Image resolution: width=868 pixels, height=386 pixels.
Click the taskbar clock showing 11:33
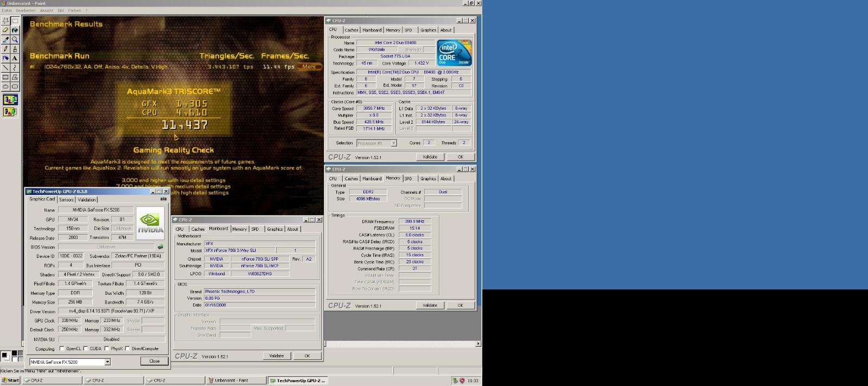coord(473,381)
